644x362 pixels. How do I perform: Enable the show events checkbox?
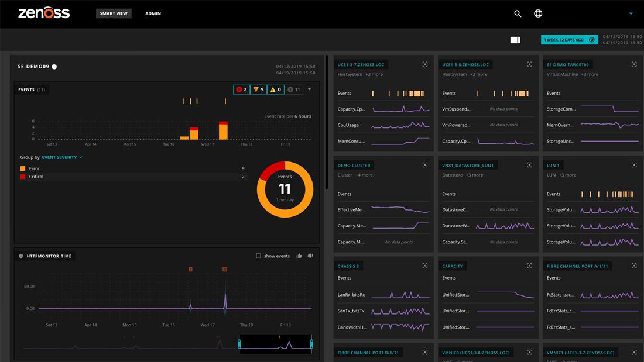click(x=258, y=256)
